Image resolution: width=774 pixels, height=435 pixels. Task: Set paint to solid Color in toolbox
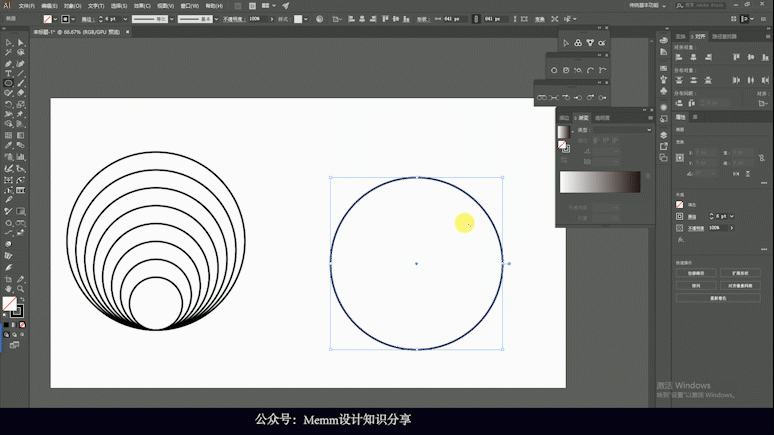coord(6,325)
